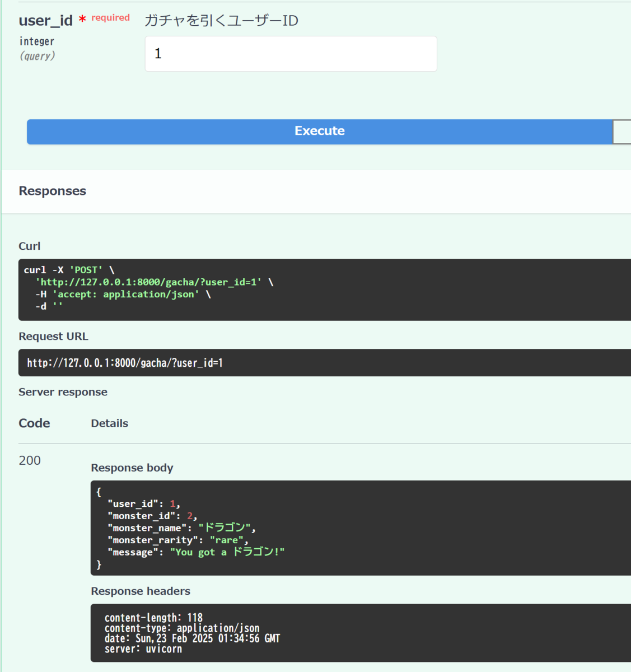Click the ガチャを引くユーザーID description
Screen dimensions: 631x672
click(x=222, y=21)
